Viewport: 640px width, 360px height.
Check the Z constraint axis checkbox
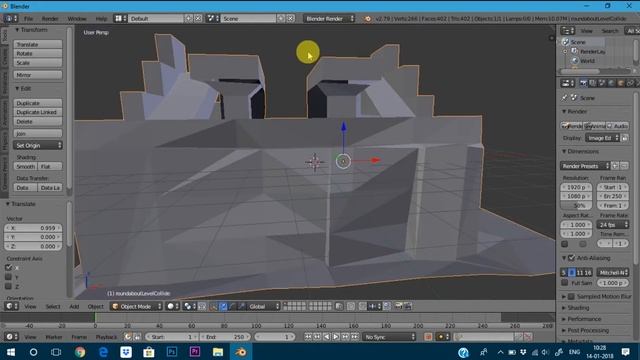8,286
